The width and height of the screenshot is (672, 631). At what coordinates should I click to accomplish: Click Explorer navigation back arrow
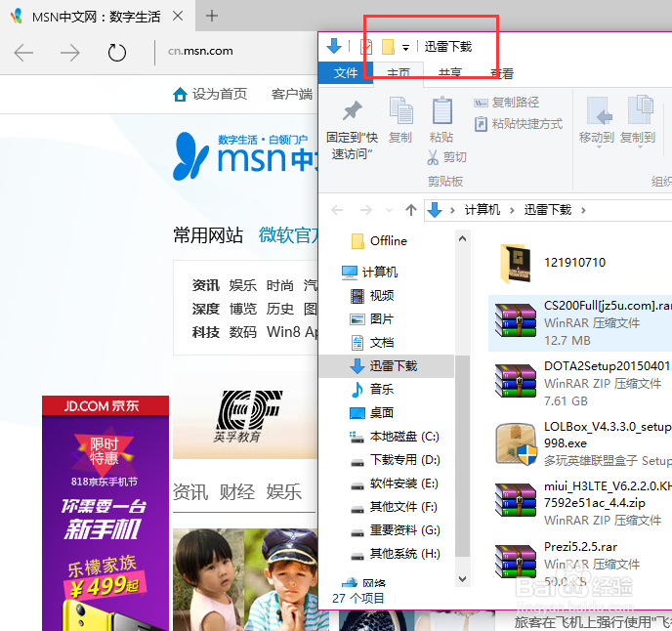337,210
